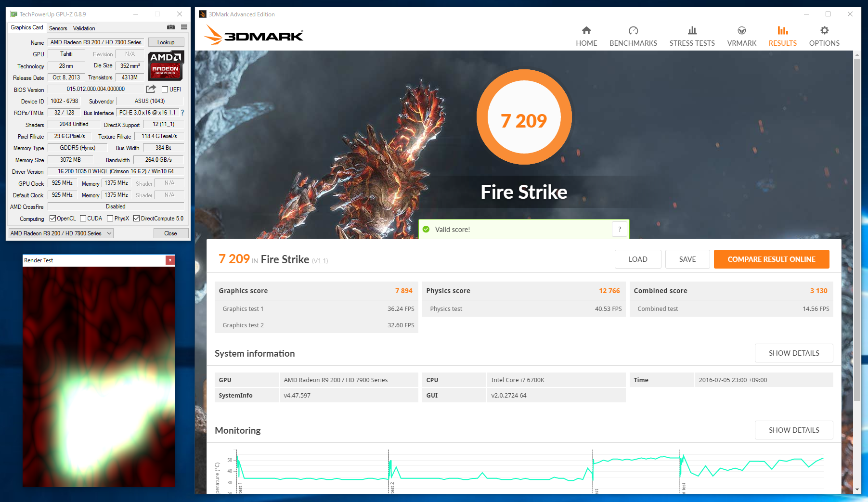Click the SystemInfo version v4.47.597
This screenshot has height=502, width=868.
click(x=297, y=395)
